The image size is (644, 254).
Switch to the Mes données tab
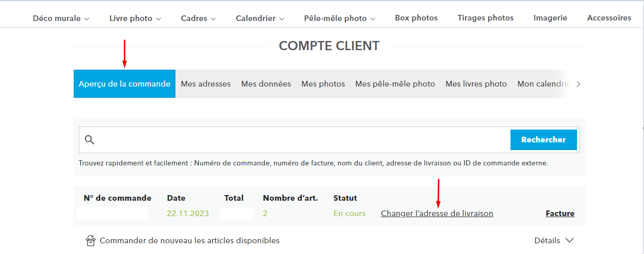pyautogui.click(x=266, y=84)
